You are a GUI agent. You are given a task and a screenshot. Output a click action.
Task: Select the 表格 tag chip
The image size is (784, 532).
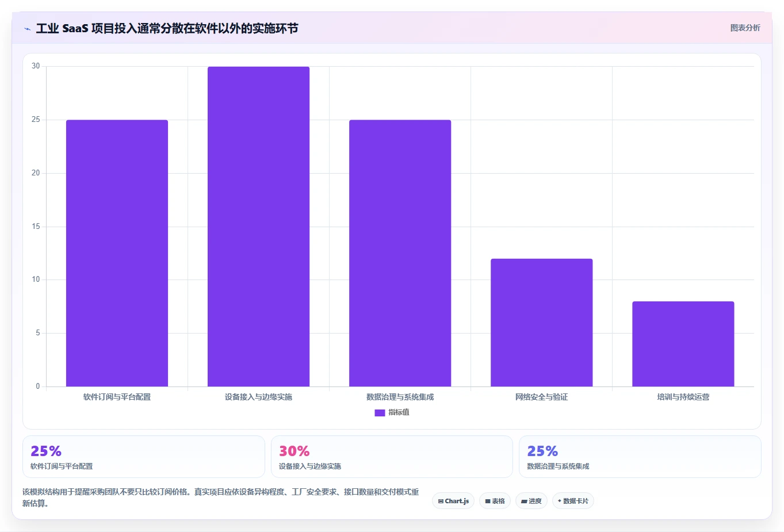point(495,501)
